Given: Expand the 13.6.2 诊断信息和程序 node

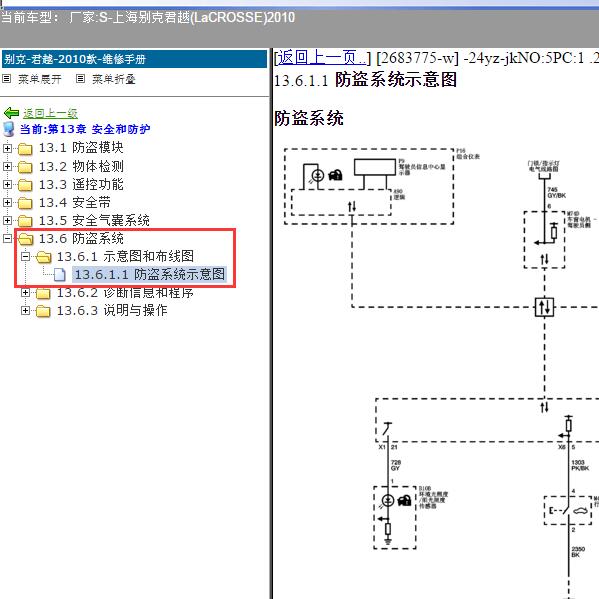Looking at the screenshot, I should [25, 293].
